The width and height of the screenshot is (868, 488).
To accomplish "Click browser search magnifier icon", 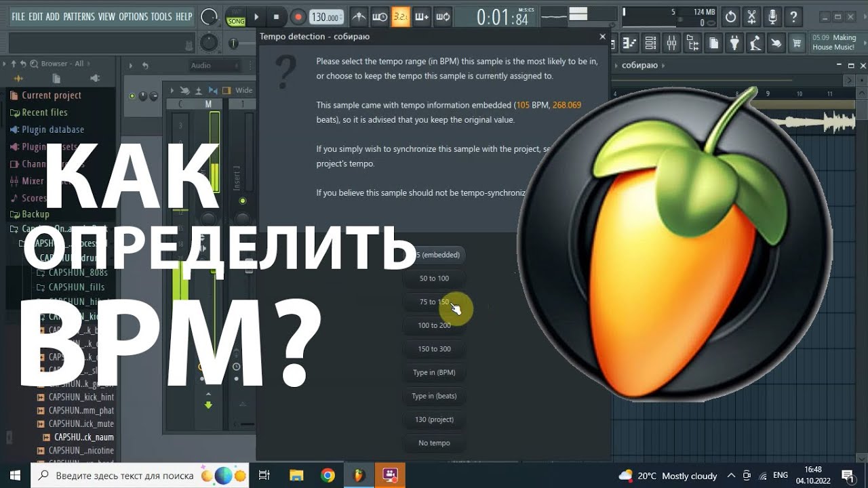I will point(34,64).
